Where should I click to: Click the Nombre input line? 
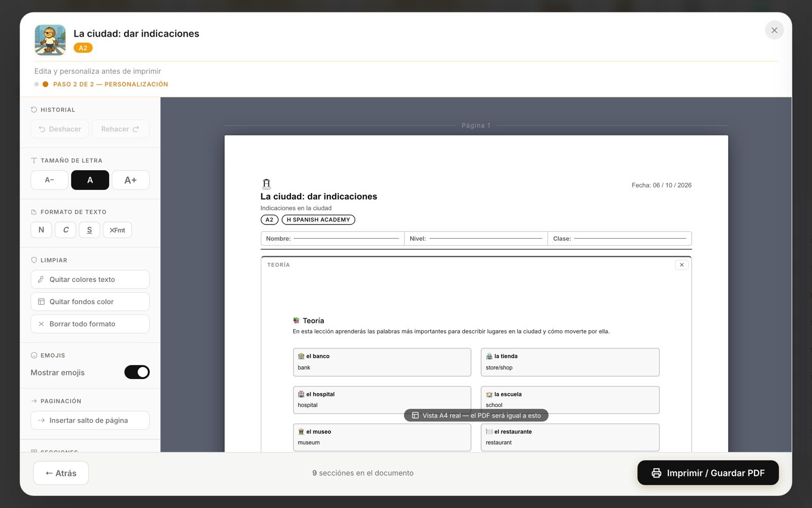tap(346, 239)
